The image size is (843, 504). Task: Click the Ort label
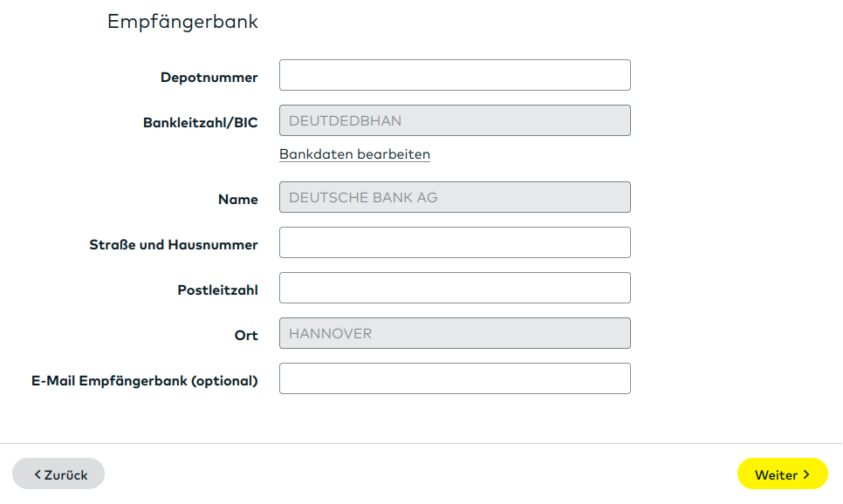[x=246, y=336]
